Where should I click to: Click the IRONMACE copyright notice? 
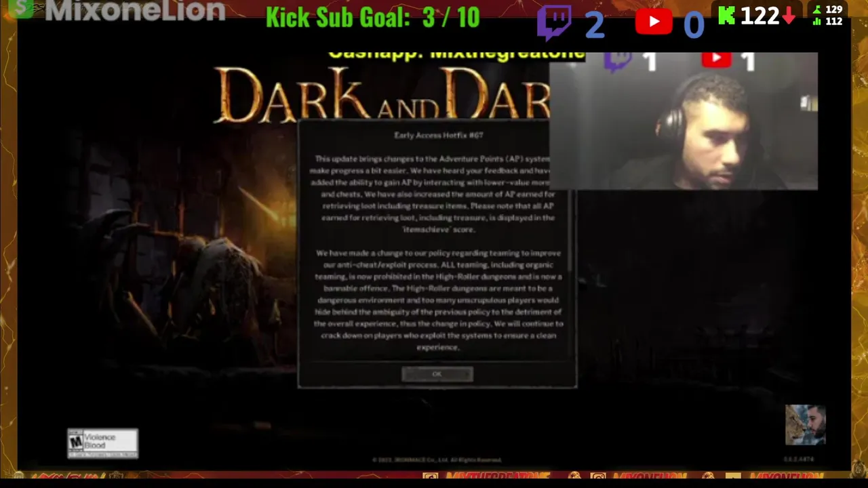tap(437, 460)
